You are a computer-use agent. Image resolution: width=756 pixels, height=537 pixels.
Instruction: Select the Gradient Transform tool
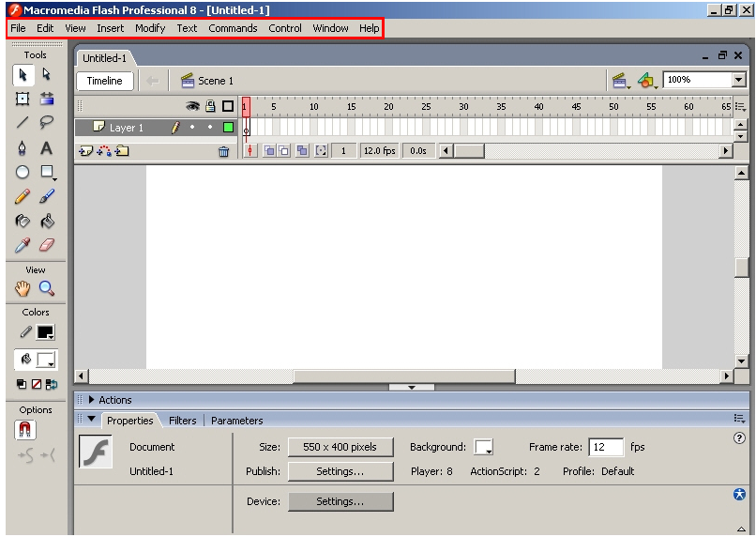pos(47,99)
